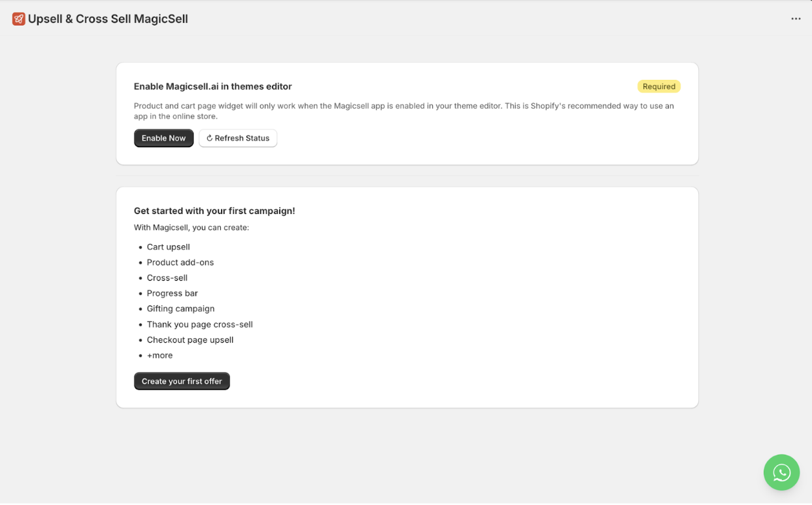Click the 'Progress bar' list item
Viewport: 812px width, 505px height.
click(173, 293)
